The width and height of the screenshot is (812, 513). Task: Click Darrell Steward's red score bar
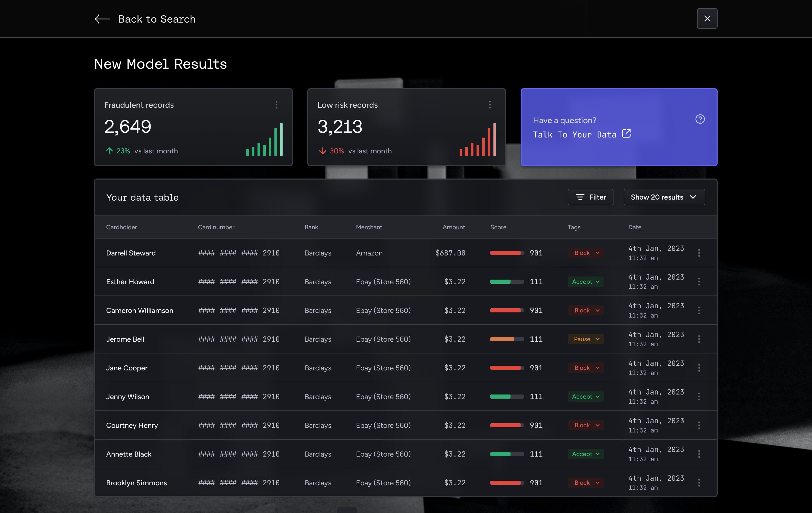pos(507,253)
